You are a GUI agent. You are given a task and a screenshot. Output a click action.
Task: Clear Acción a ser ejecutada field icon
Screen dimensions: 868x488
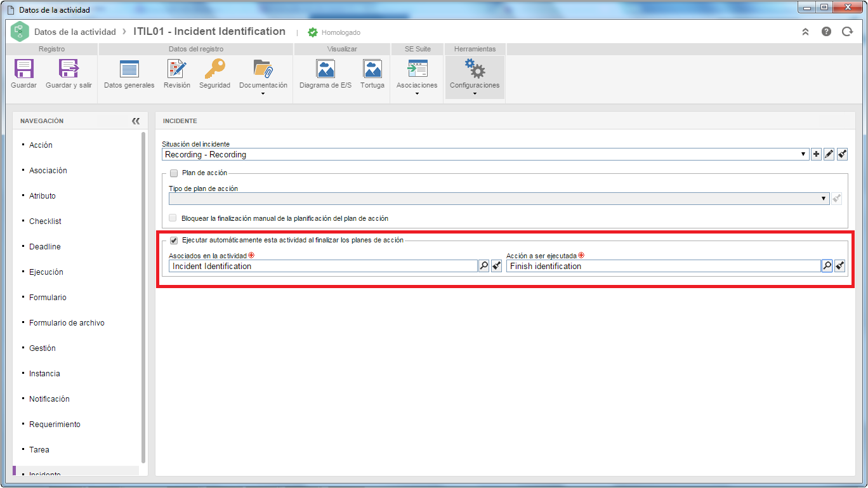point(839,266)
